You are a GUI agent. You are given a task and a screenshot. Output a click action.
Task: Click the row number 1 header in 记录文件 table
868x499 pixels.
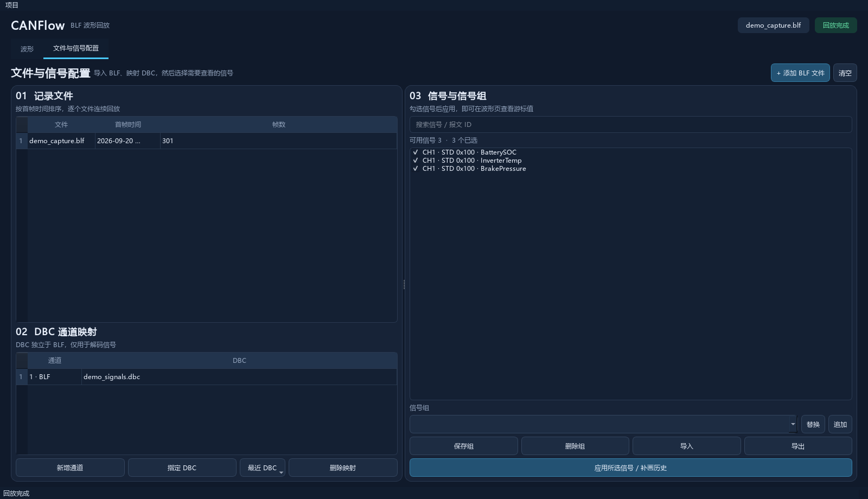[21, 141]
